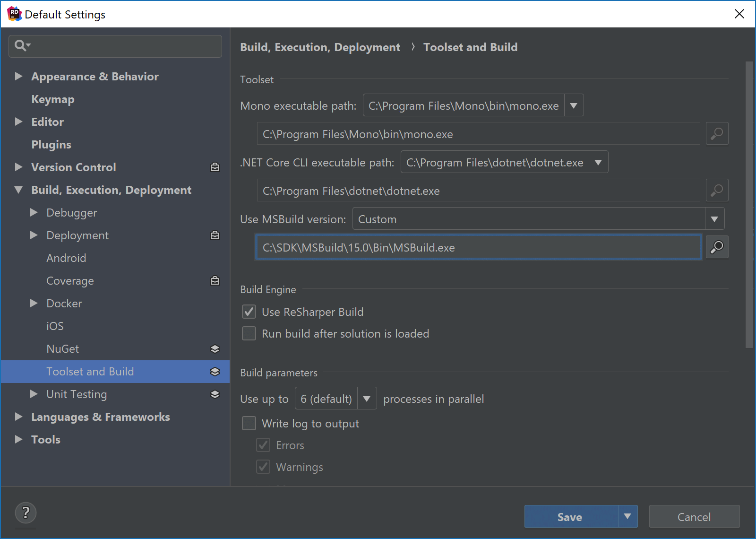Open the help question mark button
This screenshot has width=756, height=539.
(26, 513)
